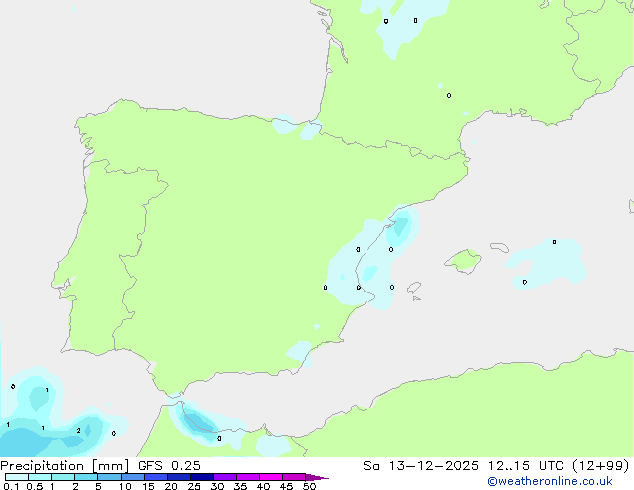Click the 45 mm legend scale value
634x490 pixels.
click(287, 487)
